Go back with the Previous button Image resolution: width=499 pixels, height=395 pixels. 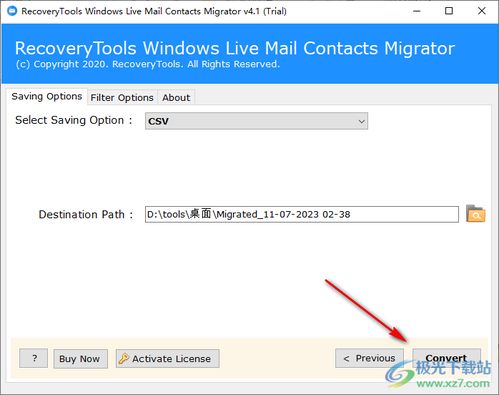click(369, 358)
